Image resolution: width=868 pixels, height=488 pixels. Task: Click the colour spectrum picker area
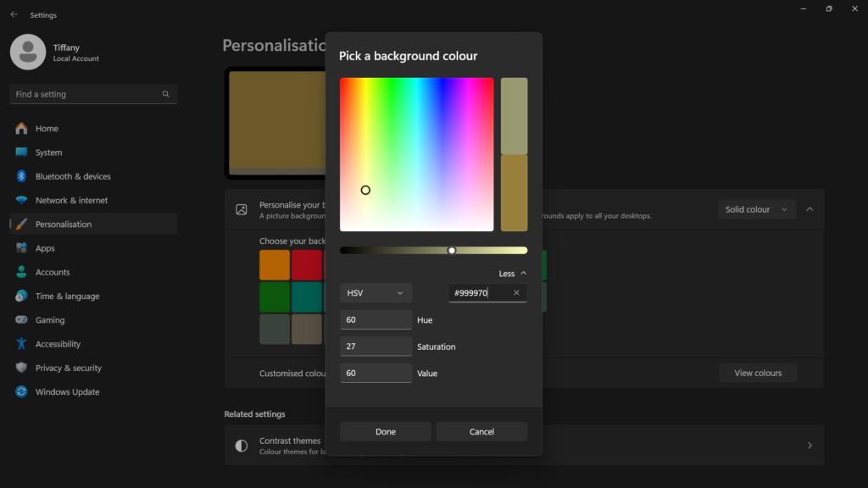[416, 154]
